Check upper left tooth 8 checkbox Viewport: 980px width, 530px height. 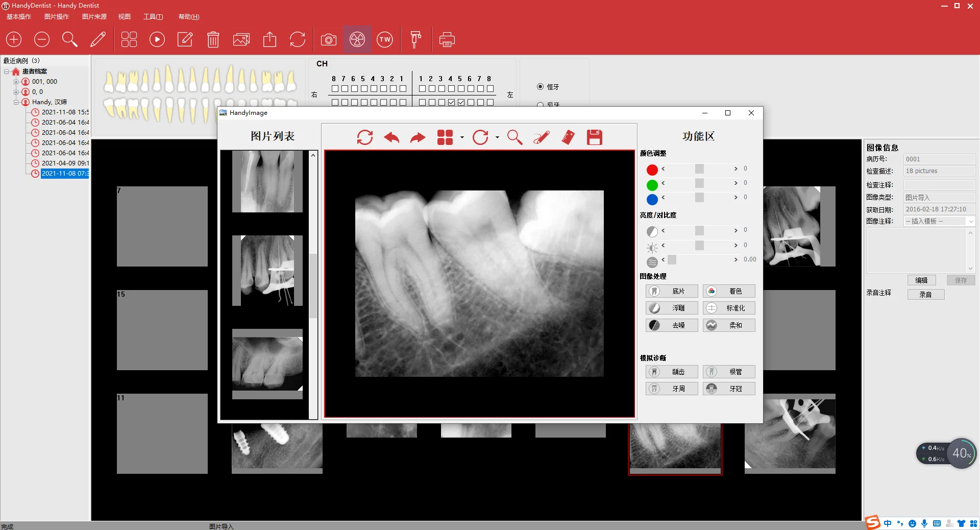[x=490, y=89]
